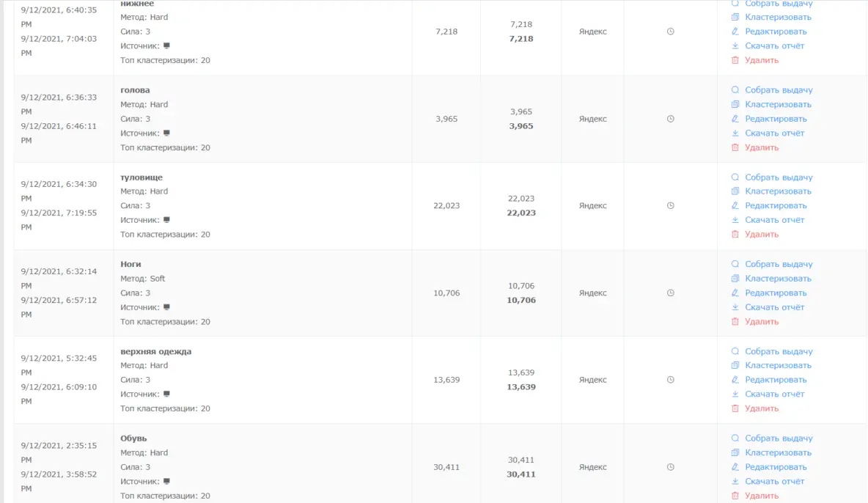This screenshot has width=868, height=503.
Task: Open the туловище project title
Action: 141,177
